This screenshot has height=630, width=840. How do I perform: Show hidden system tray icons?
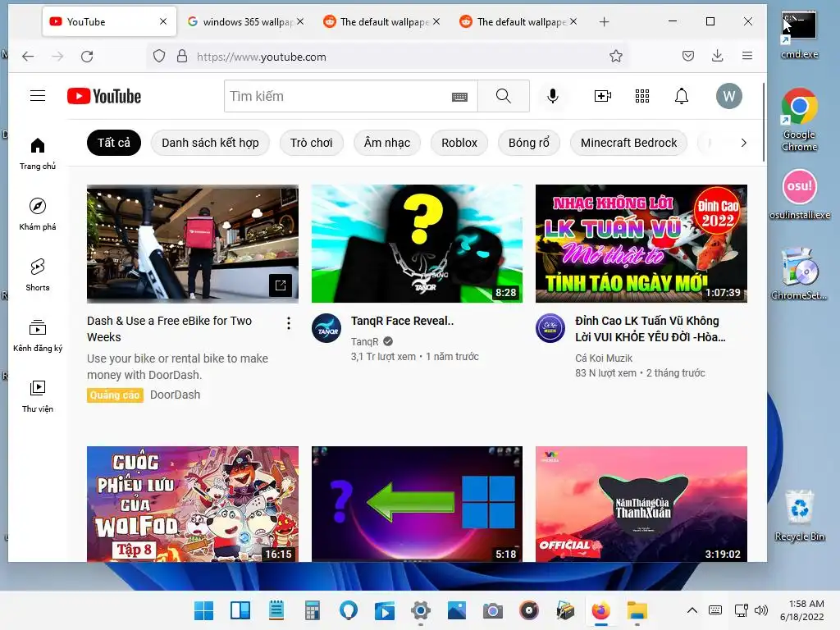692,610
